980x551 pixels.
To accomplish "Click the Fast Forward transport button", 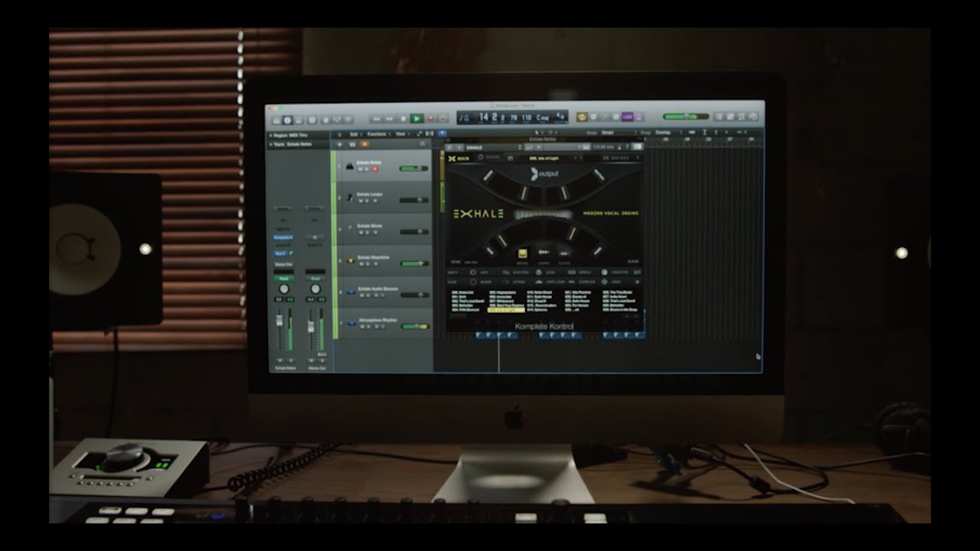I will (x=390, y=119).
